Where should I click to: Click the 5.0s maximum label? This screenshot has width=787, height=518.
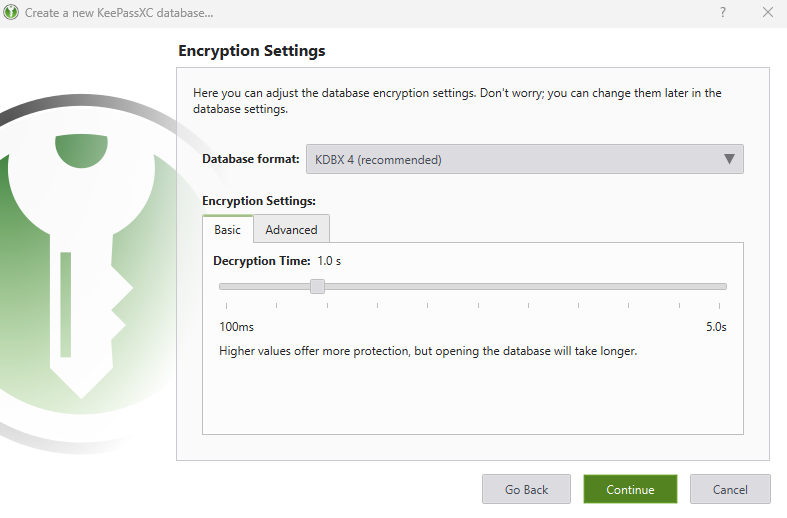coord(716,327)
